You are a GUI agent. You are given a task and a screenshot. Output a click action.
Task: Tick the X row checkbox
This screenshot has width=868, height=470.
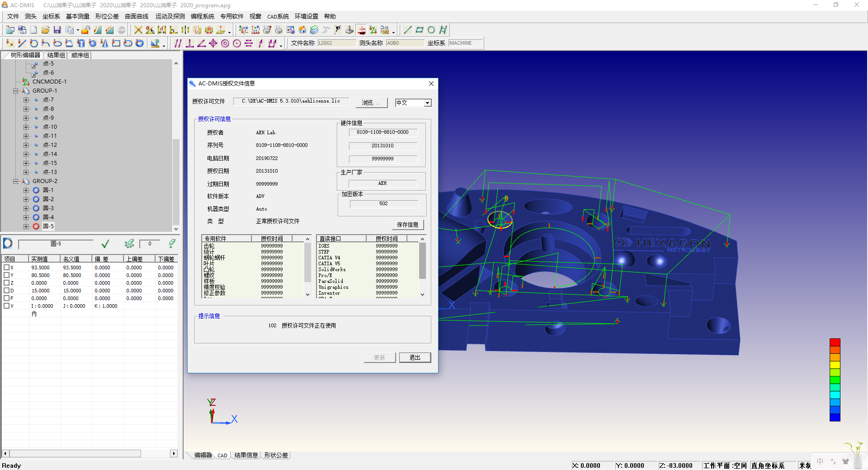6,268
